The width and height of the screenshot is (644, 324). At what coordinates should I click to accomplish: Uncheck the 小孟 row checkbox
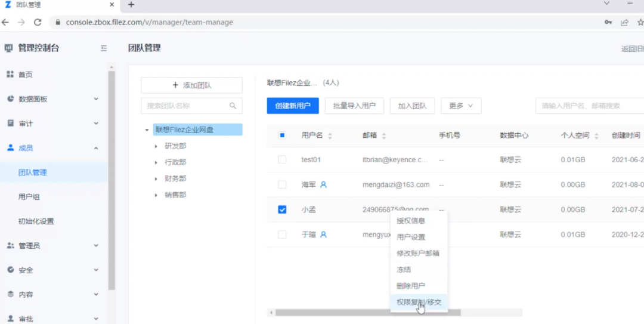[282, 209]
